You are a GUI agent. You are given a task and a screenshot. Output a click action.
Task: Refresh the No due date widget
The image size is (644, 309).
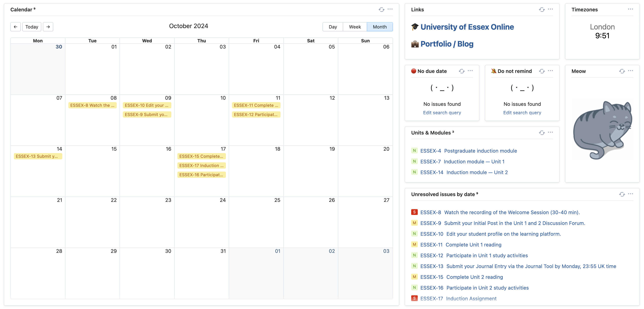coord(462,71)
